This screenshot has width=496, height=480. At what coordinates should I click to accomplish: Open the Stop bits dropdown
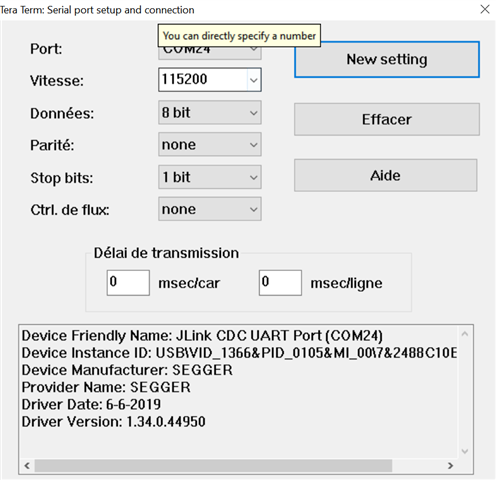[x=210, y=177]
